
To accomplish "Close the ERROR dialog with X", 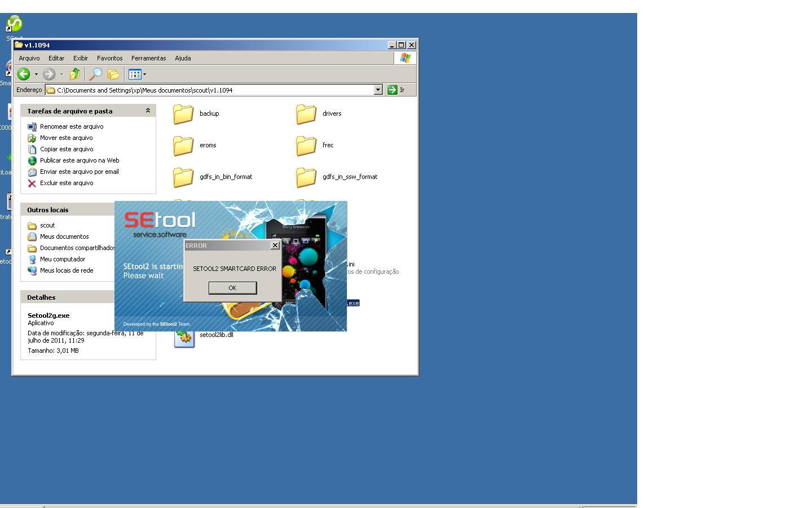I will (x=275, y=246).
